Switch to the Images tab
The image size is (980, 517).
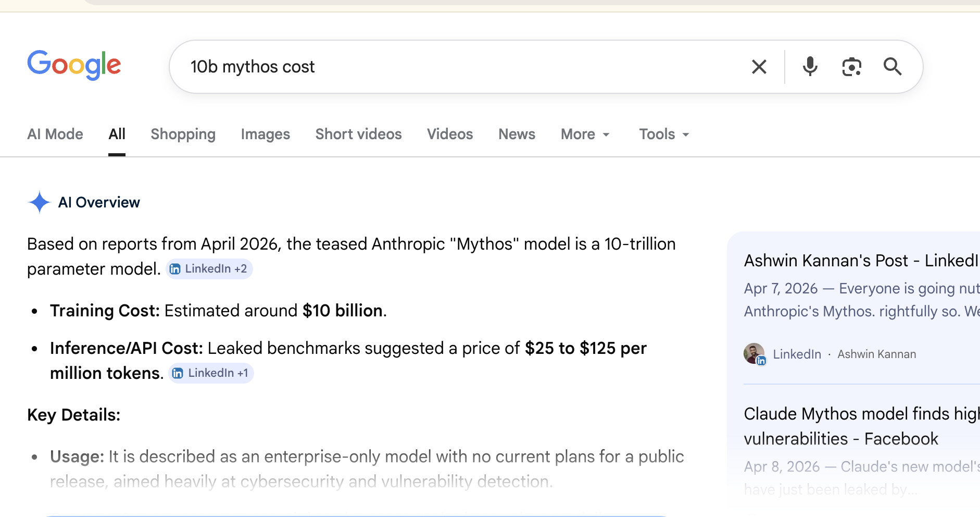pyautogui.click(x=265, y=134)
